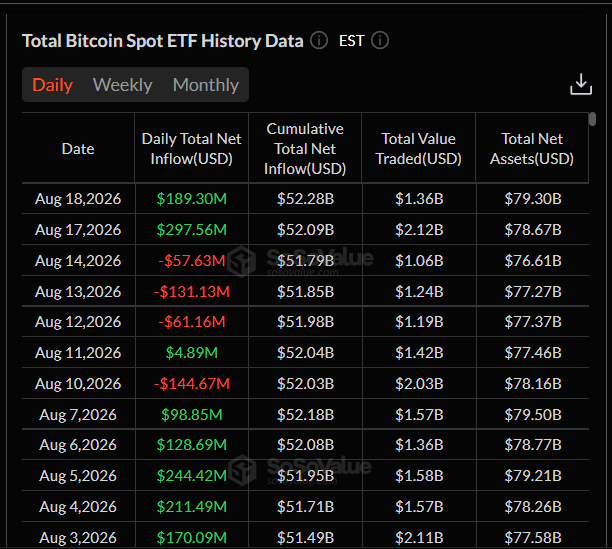Select the $1.42B traded value

419,352
